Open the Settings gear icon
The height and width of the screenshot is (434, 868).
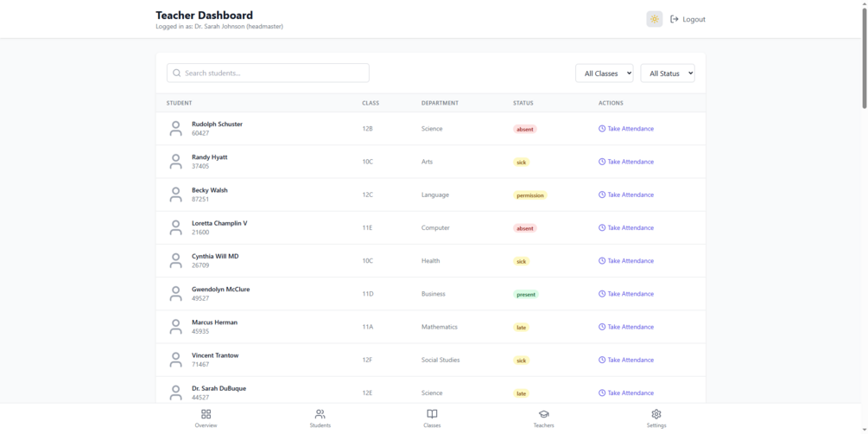[x=656, y=414]
